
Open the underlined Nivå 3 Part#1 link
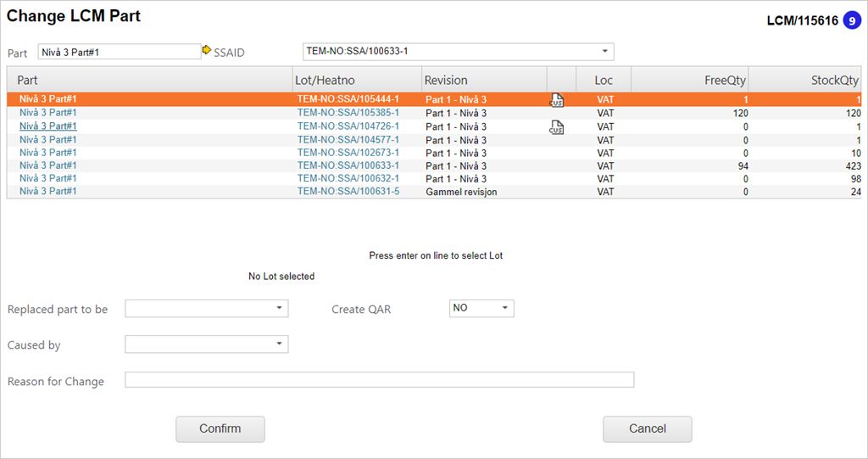tap(48, 126)
